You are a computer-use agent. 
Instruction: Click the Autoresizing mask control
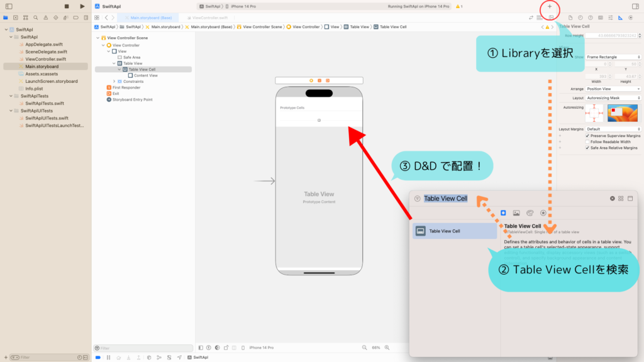point(594,113)
